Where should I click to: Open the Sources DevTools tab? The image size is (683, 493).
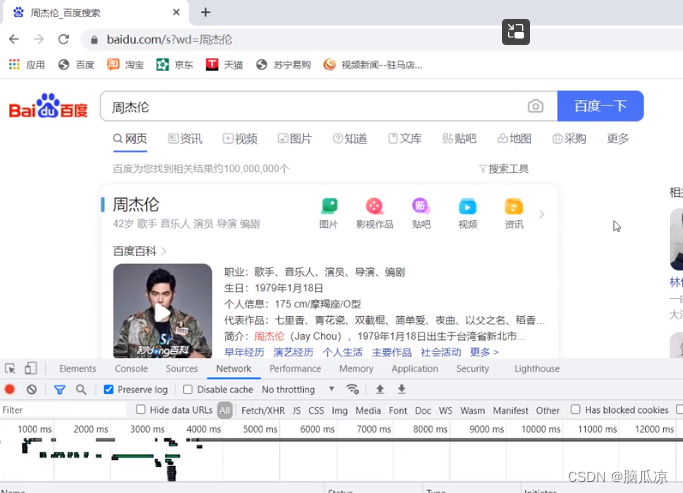tap(182, 368)
